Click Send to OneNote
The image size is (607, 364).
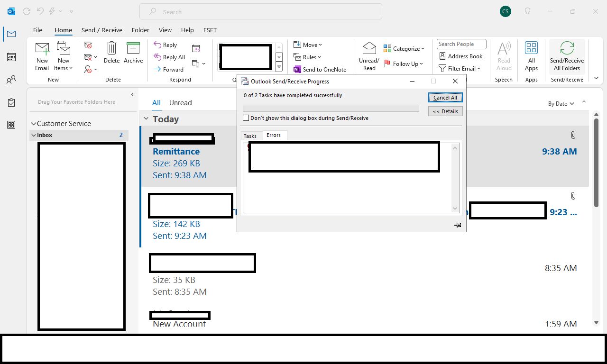(320, 69)
